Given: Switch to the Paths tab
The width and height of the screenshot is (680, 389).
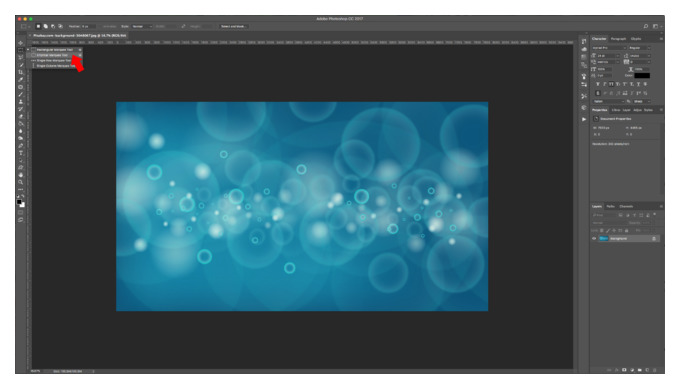Looking at the screenshot, I should [611, 206].
